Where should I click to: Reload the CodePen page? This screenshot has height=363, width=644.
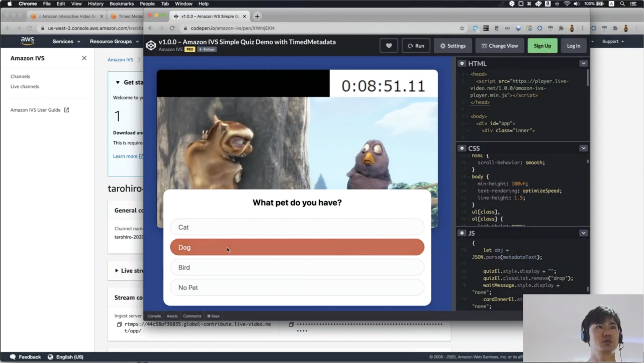click(172, 28)
